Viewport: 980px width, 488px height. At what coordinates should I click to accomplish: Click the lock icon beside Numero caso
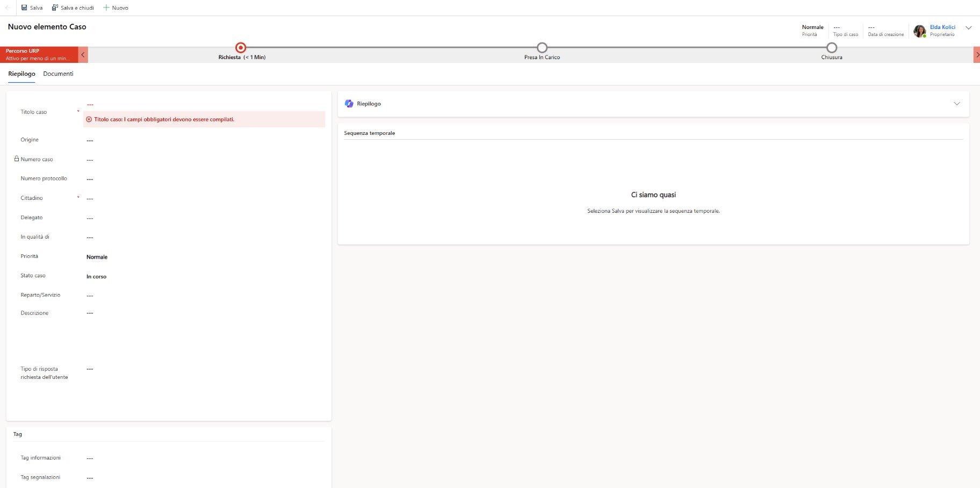coord(17,159)
